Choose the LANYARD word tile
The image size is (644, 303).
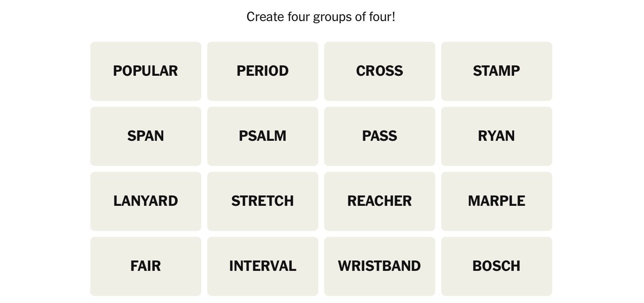(x=145, y=201)
